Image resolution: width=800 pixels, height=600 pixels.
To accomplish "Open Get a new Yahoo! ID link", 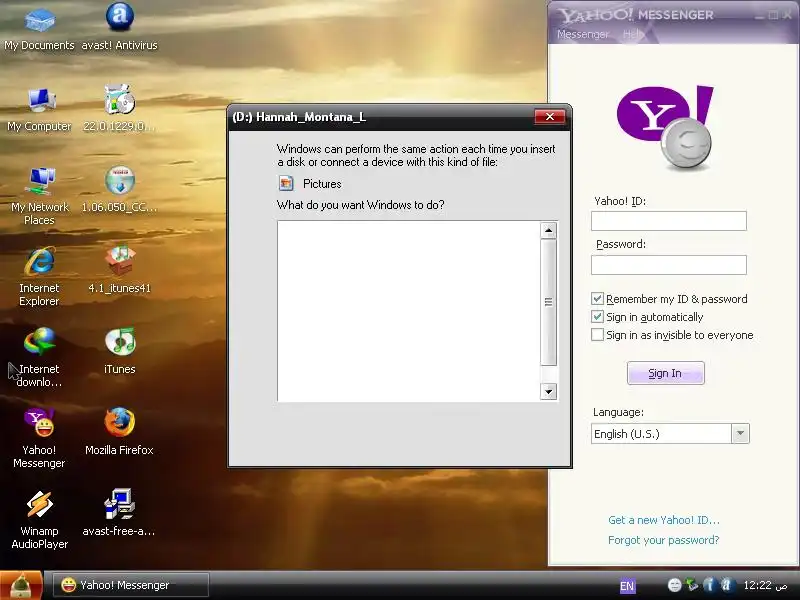I will 664,520.
